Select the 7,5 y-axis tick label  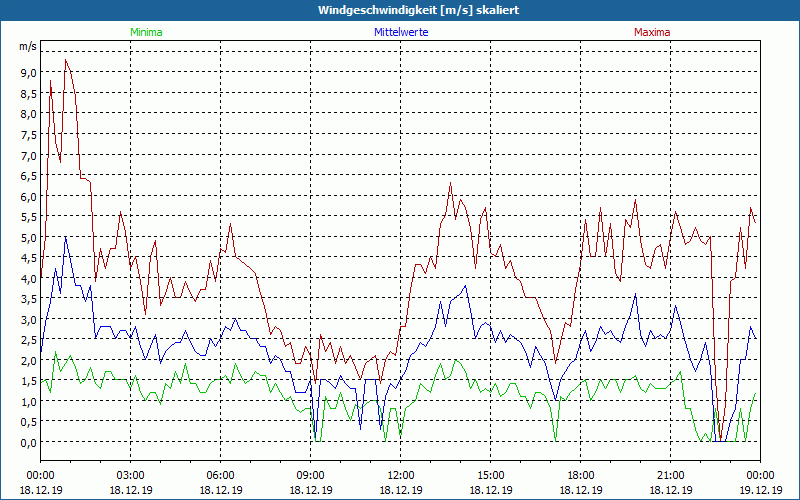(x=27, y=134)
